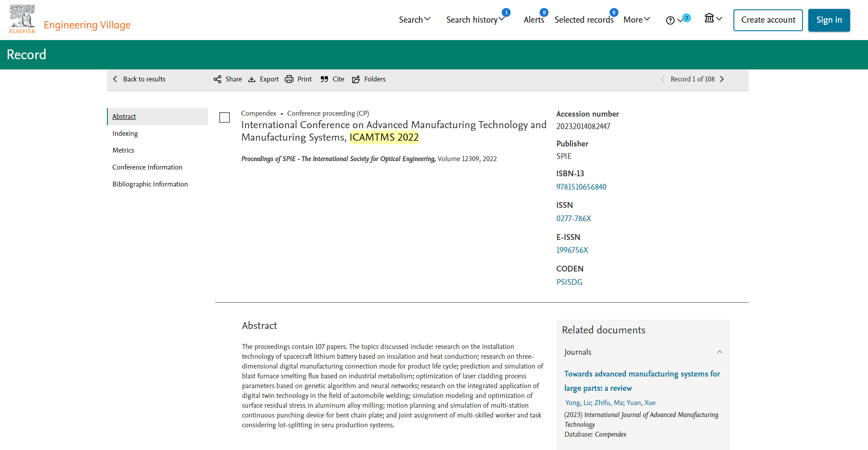Open the help question mark icon

[x=670, y=20]
